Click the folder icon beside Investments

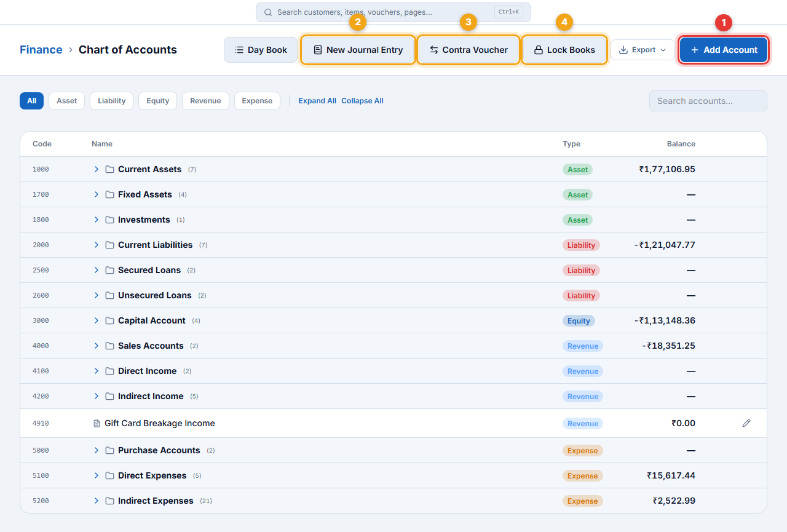(x=109, y=220)
